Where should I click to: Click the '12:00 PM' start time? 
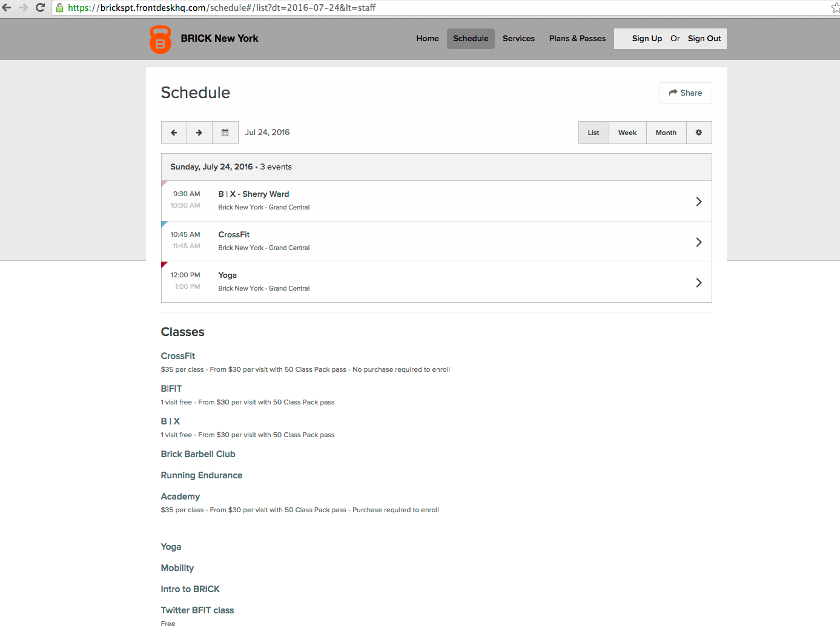[185, 275]
